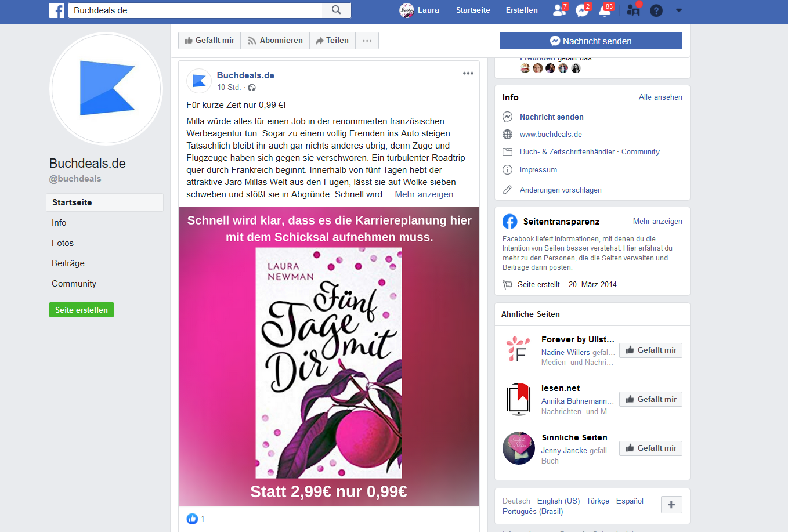Open Forever by Ullstein page logo

tap(518, 350)
